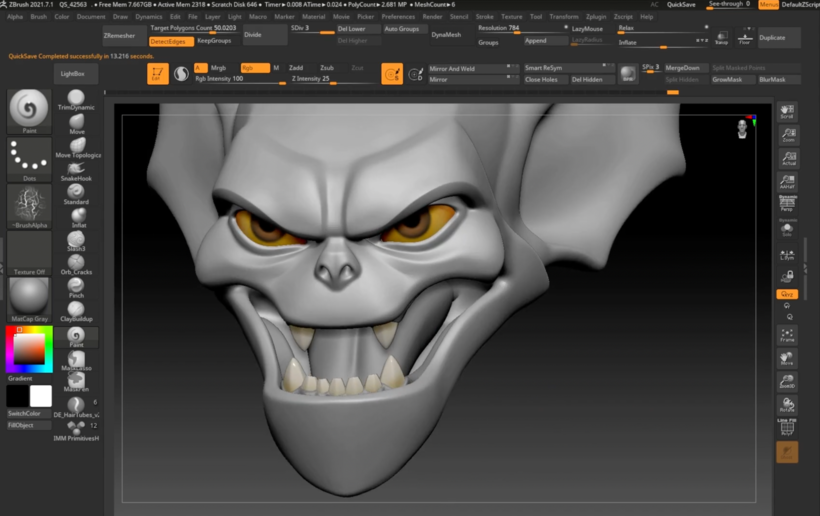Toggle DetectEdges option
Viewport: 820px width, 516px height.
click(170, 41)
